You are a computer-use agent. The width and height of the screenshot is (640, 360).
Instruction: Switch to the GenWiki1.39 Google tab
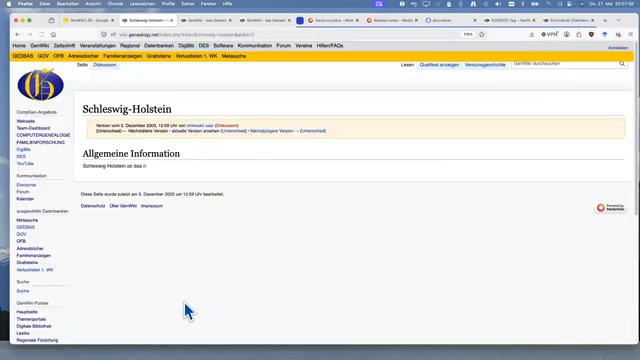coord(89,20)
